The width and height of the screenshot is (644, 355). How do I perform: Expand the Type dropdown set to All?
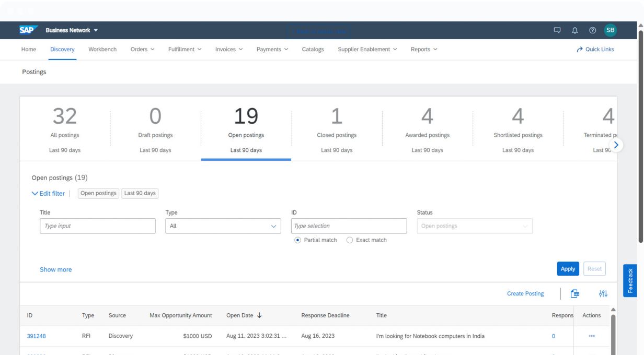[223, 226]
